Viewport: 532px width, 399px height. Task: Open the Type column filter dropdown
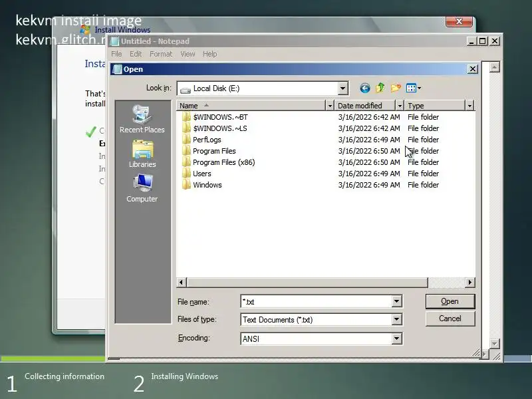(x=469, y=106)
